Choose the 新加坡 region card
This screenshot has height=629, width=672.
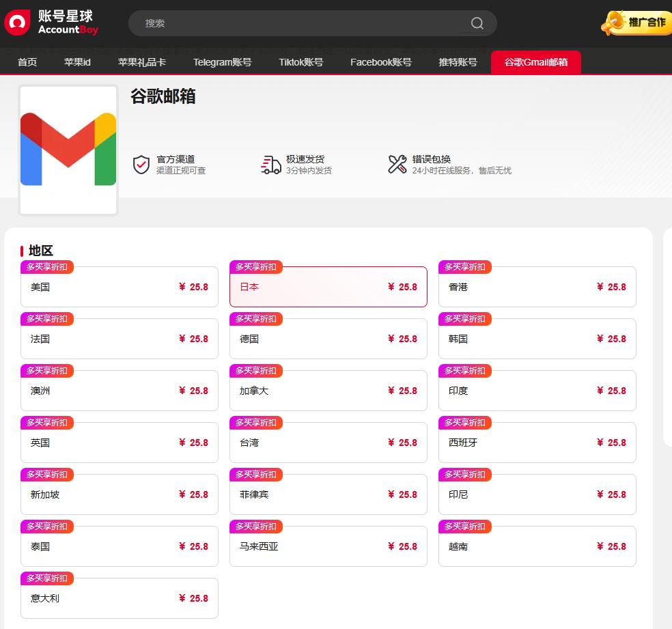coord(120,495)
